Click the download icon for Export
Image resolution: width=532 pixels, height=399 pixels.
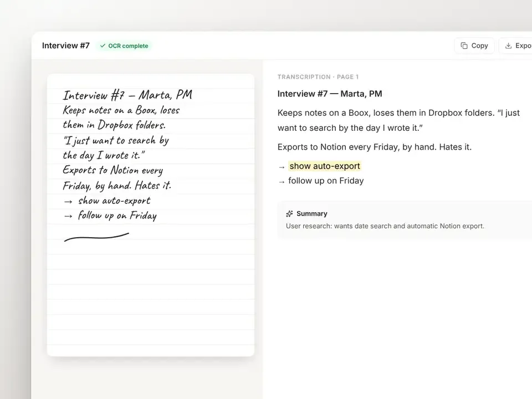508,46
